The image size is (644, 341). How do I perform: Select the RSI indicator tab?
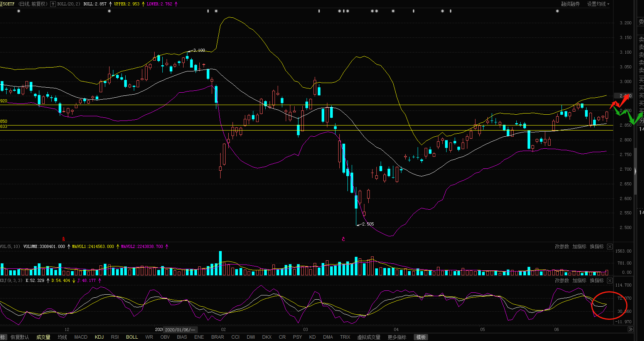[x=115, y=337]
